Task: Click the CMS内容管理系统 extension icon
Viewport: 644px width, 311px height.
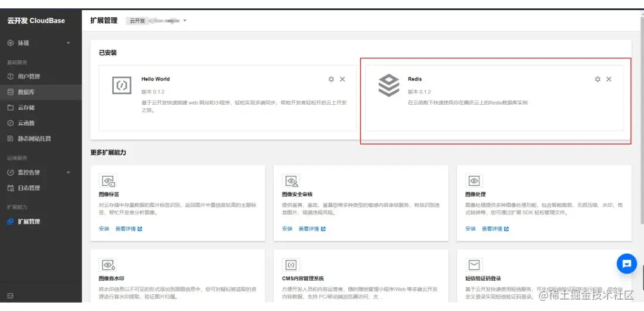Action: (x=291, y=265)
